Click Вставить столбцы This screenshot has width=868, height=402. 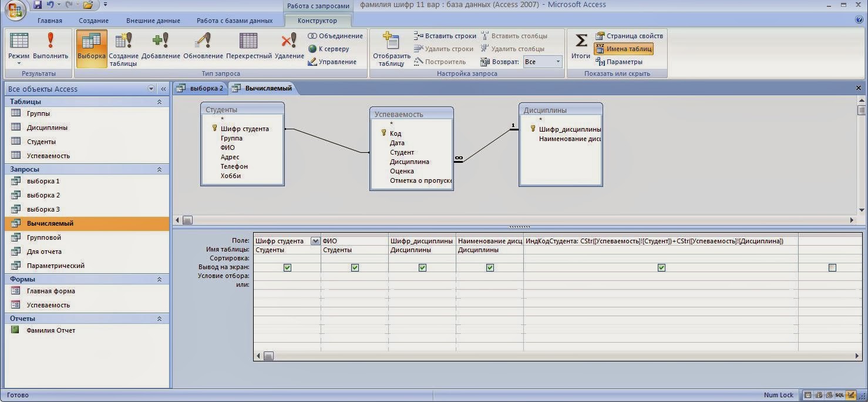[514, 36]
